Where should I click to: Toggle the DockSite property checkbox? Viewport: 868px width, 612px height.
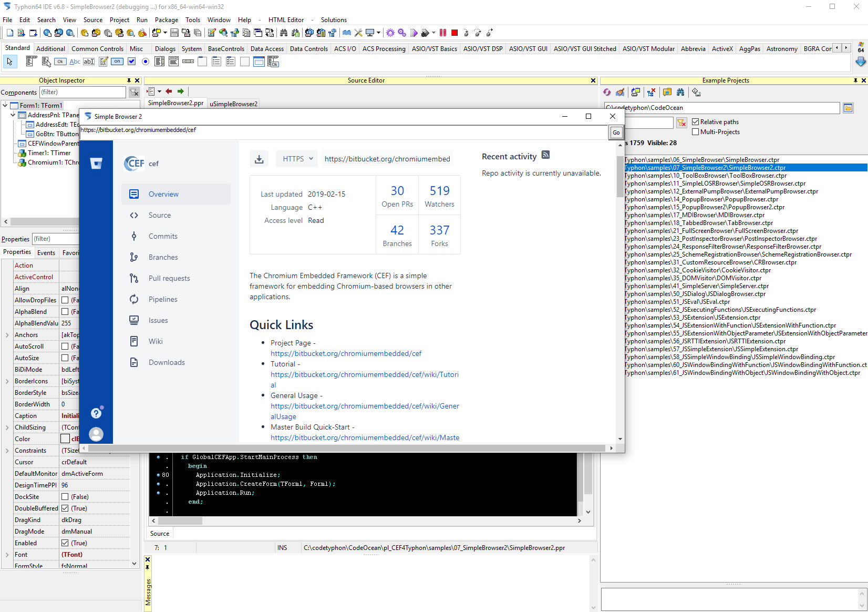point(65,497)
